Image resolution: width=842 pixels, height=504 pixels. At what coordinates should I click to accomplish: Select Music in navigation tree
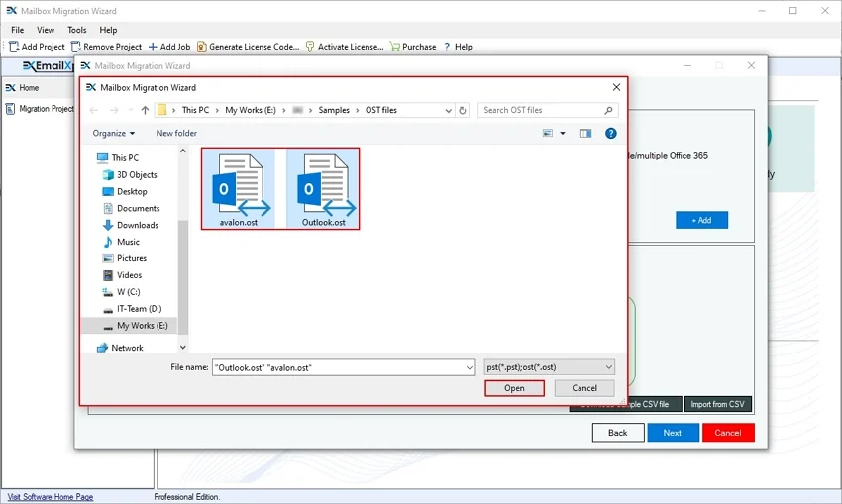pos(121,242)
